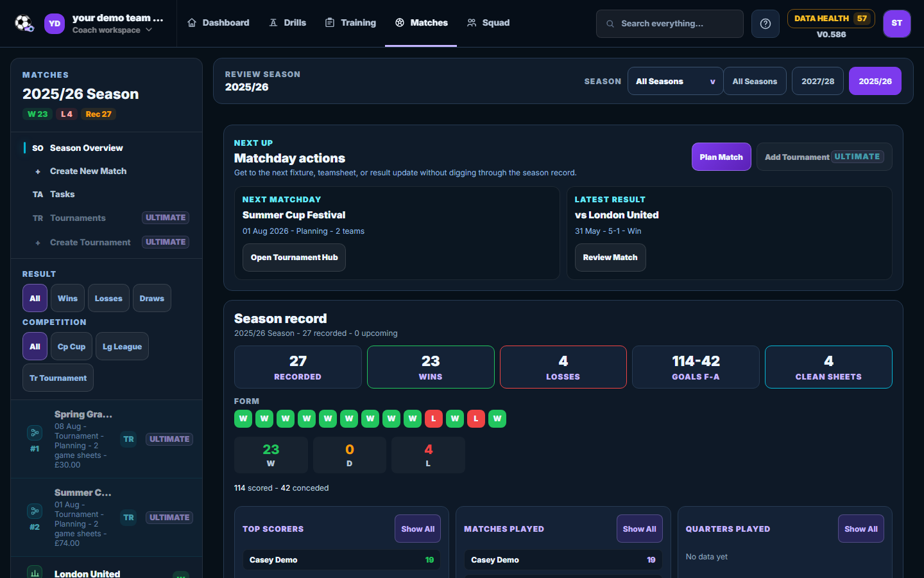The height and width of the screenshot is (578, 924).
Task: Open Tasks in the sidebar
Action: tap(107, 195)
